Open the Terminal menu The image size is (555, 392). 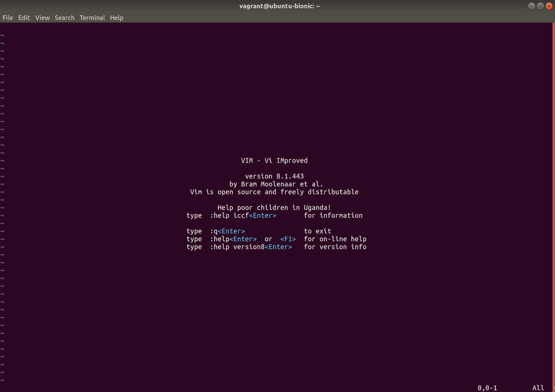click(92, 18)
